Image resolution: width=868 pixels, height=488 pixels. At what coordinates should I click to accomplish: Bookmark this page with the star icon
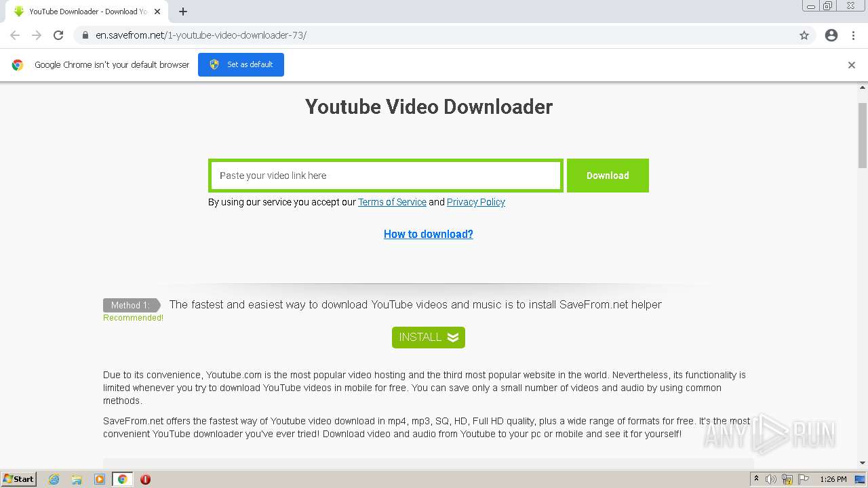[x=804, y=35]
